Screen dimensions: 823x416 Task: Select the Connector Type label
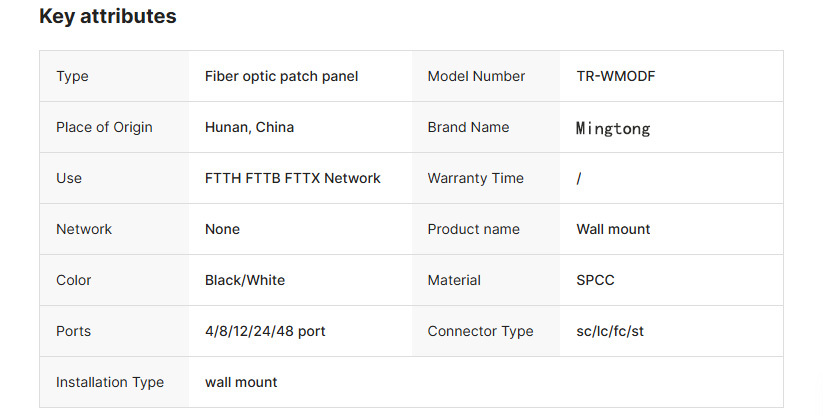(480, 331)
